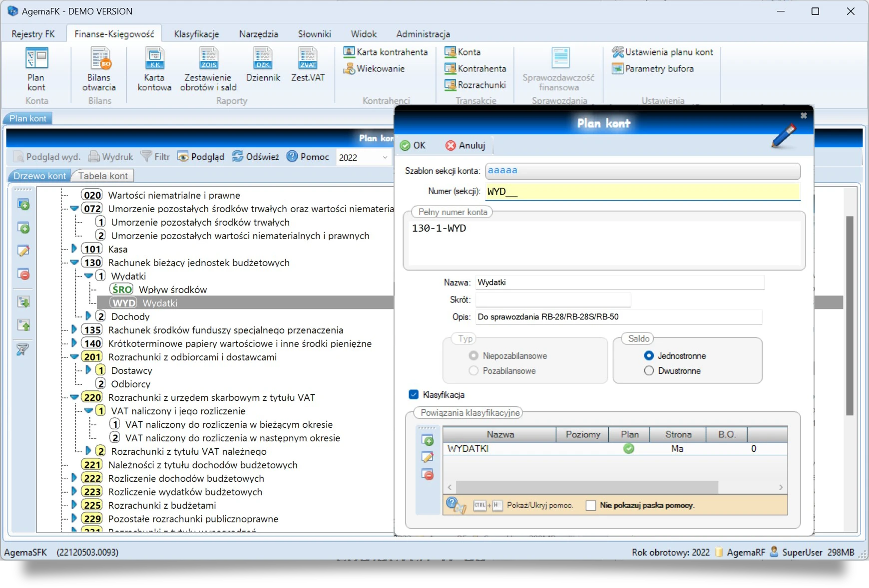Select the Dwustronne saldo option
Screen dimensions: 869x588
[x=649, y=371]
